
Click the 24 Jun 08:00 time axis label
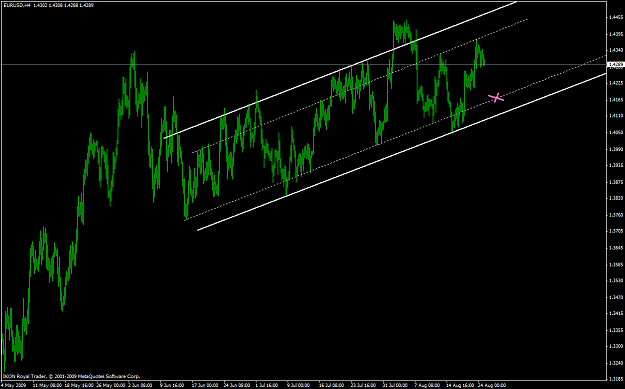pyautogui.click(x=236, y=385)
